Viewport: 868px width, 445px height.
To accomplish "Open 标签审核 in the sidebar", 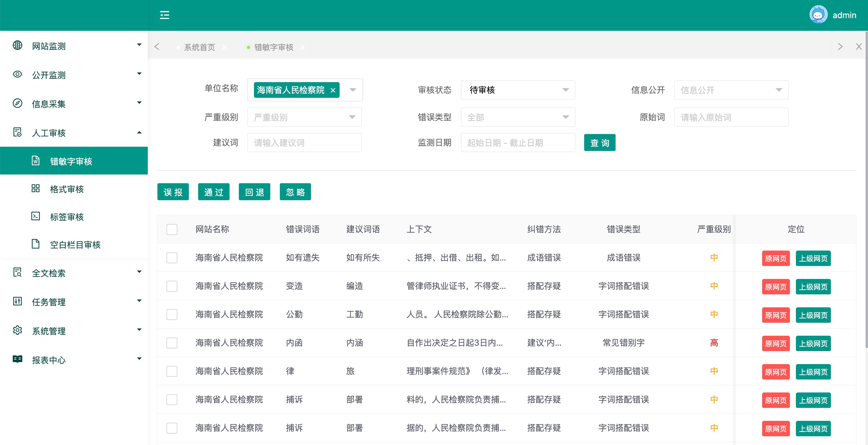I will click(x=74, y=216).
